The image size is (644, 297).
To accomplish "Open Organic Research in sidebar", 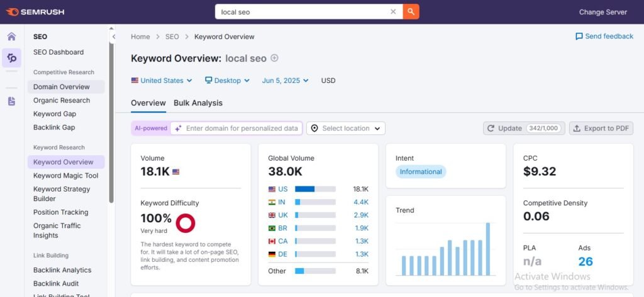I will [x=62, y=100].
